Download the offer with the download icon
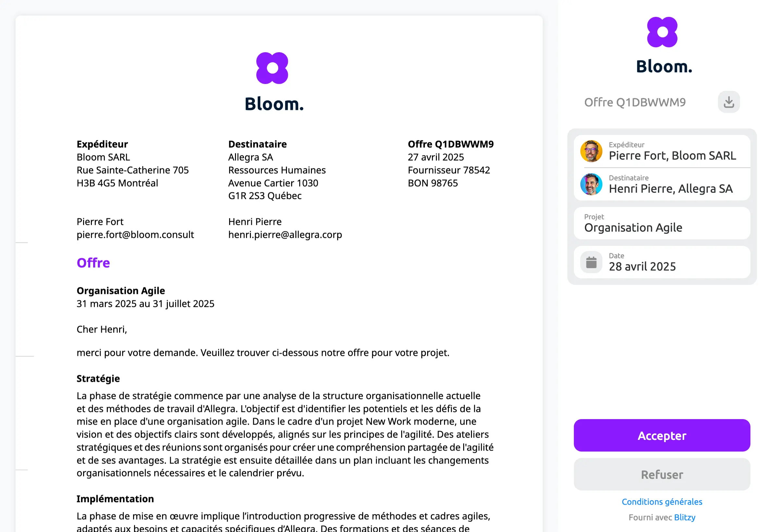The image size is (766, 532). [729, 102]
